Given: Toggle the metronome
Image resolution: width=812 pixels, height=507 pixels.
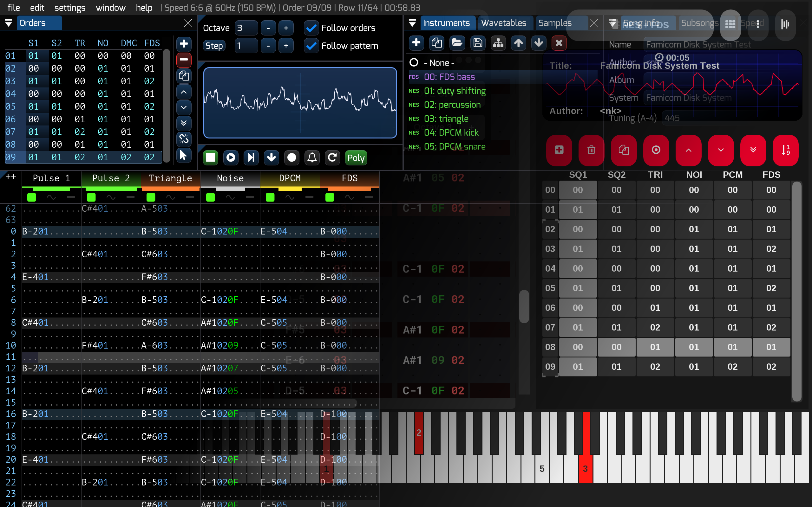Looking at the screenshot, I should point(312,157).
